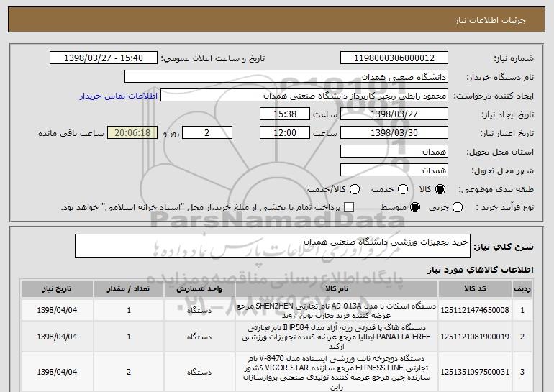Click the public announcement date field 15:40

pos(104,58)
